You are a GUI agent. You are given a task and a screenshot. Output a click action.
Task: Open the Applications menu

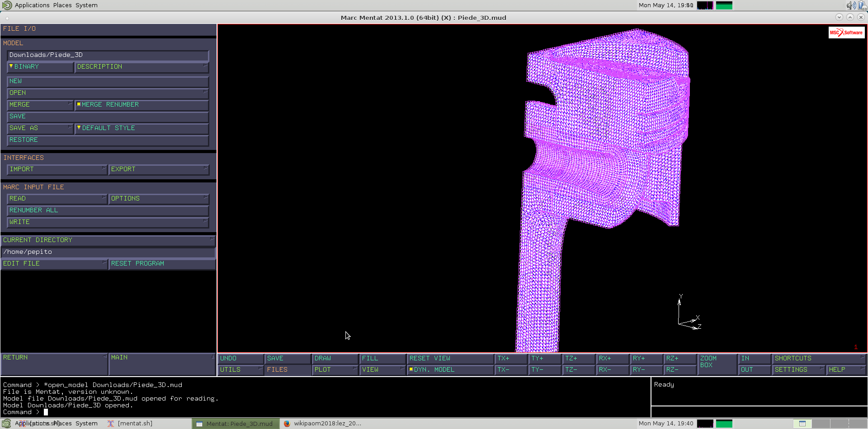(32, 5)
